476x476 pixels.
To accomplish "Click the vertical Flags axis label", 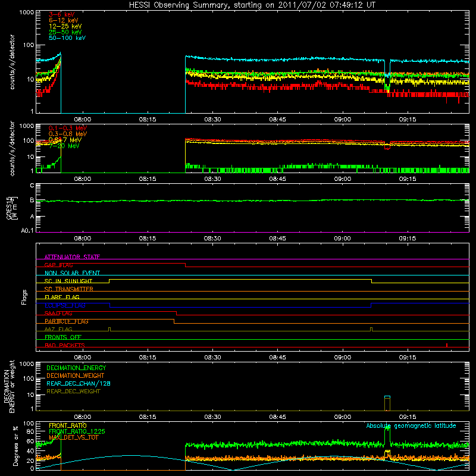I will (24, 297).
